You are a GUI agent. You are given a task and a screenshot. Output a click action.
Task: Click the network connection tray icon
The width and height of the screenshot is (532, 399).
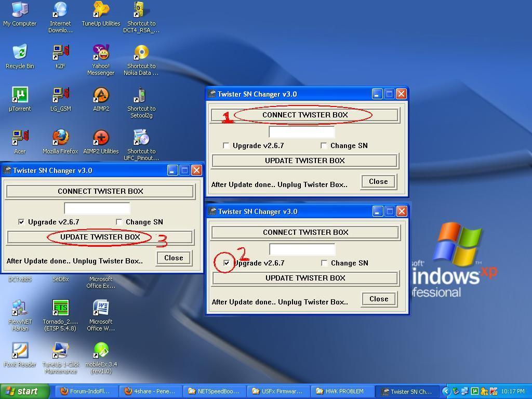pyautogui.click(x=465, y=391)
